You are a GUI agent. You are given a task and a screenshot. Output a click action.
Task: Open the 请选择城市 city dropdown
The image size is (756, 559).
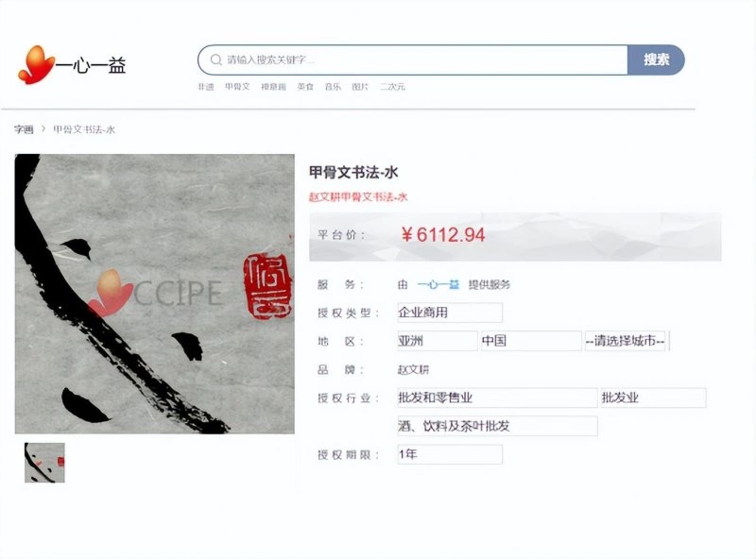pos(627,341)
